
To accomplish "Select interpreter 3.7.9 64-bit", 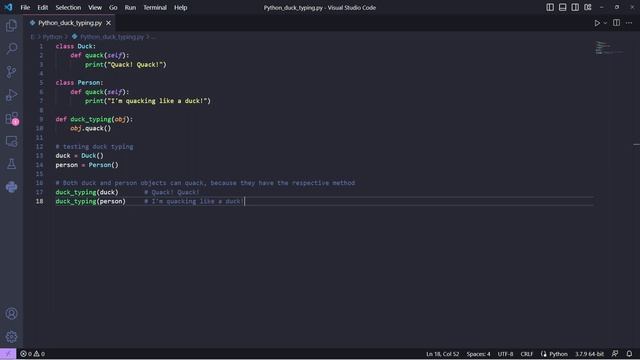I will 589,354.
